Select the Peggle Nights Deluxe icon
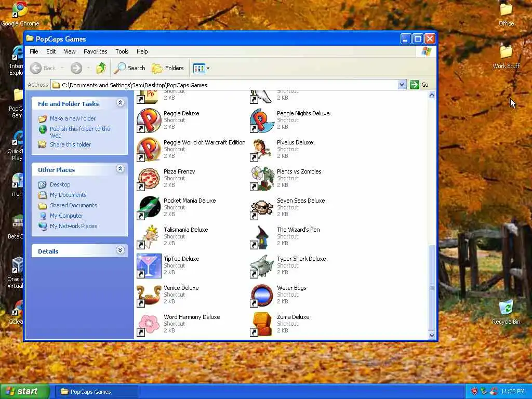This screenshot has height=399, width=532. [x=262, y=121]
